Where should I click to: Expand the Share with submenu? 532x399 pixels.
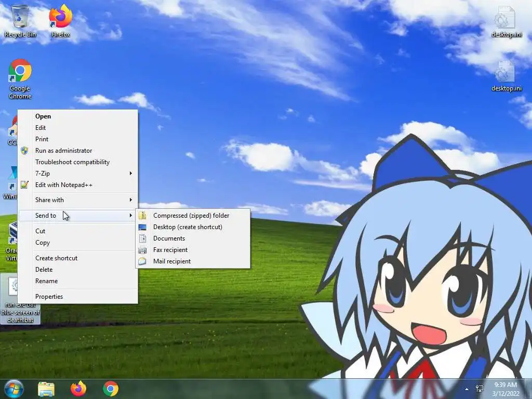coord(78,200)
